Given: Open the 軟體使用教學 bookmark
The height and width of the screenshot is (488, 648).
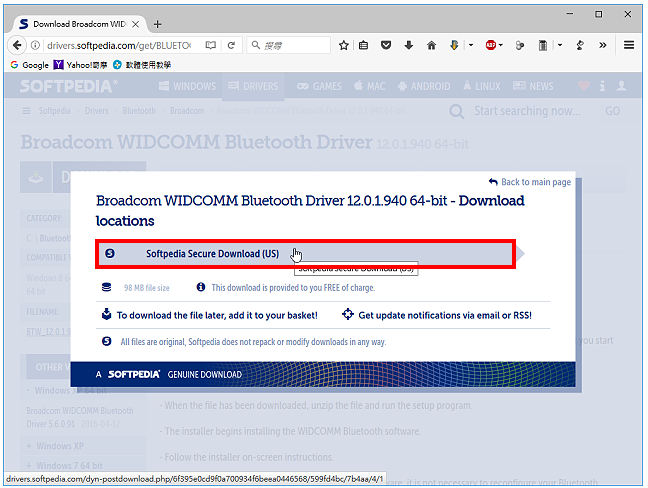Looking at the screenshot, I should click(x=142, y=65).
